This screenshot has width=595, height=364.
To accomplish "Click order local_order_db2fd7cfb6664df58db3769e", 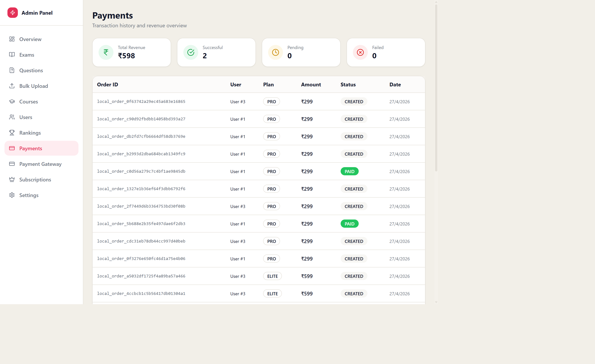I will point(141,136).
